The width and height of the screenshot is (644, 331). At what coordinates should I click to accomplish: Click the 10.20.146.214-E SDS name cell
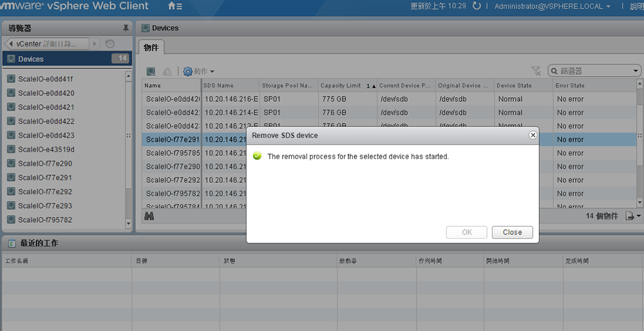231,113
